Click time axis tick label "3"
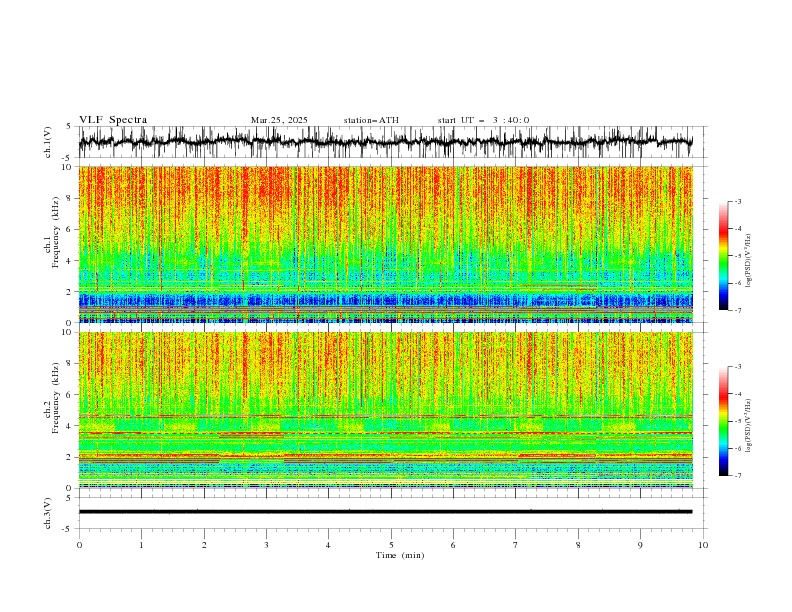 266,545
